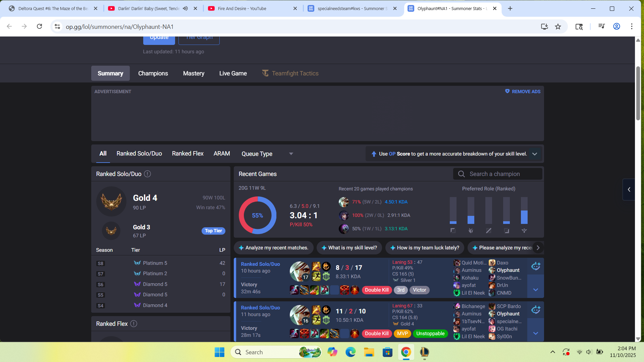The width and height of the screenshot is (644, 362).
Task: Click the page vertical scrollbar thumb
Action: [638, 94]
